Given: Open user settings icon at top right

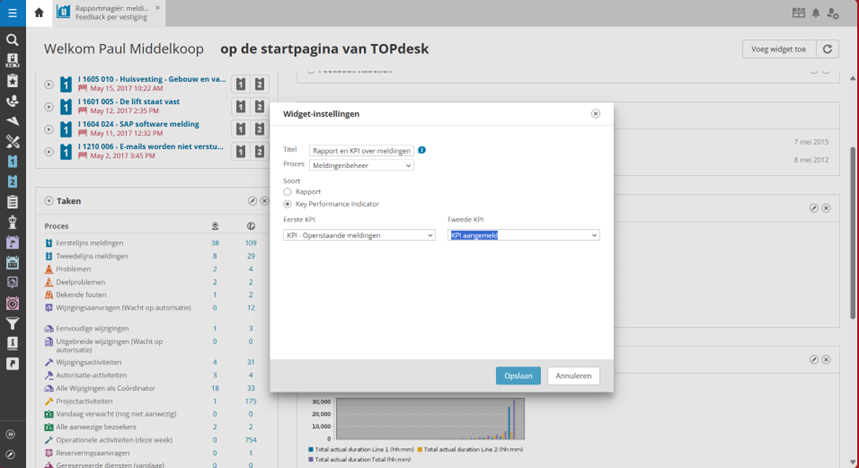Looking at the screenshot, I should (833, 13).
